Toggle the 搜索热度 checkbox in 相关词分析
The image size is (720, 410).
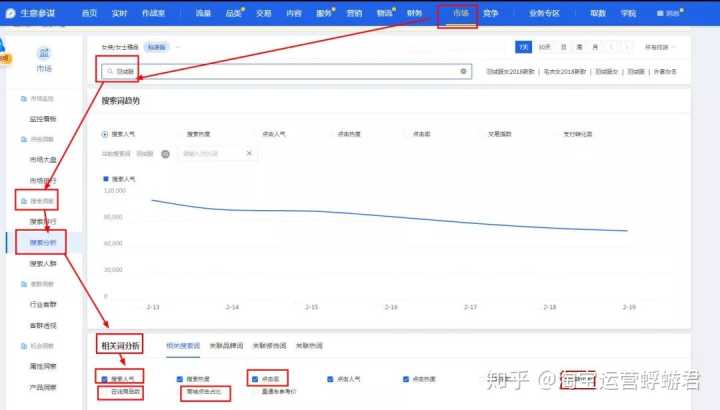point(180,379)
